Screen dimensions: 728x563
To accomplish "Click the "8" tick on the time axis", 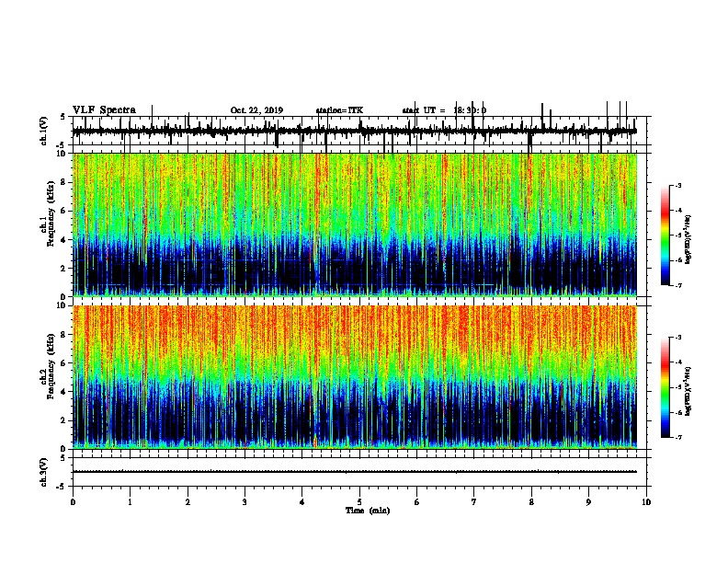I will coord(531,502).
